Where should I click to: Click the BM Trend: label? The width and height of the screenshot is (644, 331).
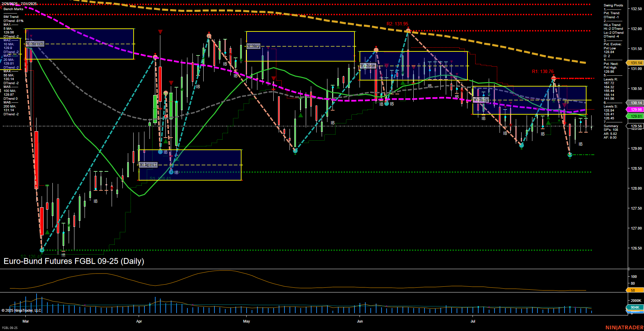11,17
